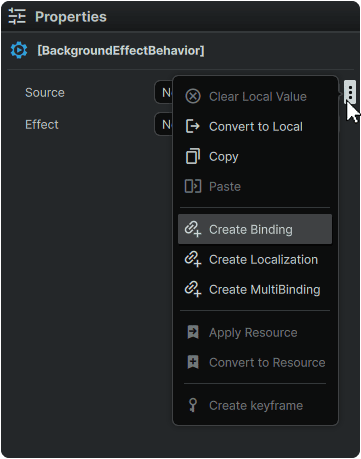Choose Create Binding from the menu
The height and width of the screenshot is (459, 361).
pyautogui.click(x=255, y=229)
